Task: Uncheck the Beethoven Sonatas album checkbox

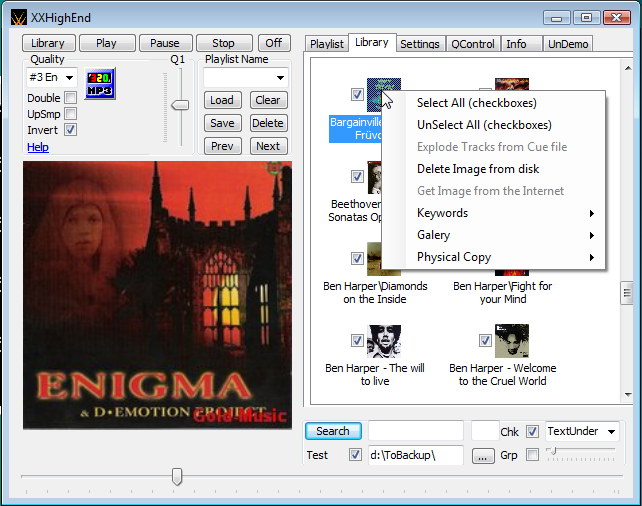Action: click(357, 176)
